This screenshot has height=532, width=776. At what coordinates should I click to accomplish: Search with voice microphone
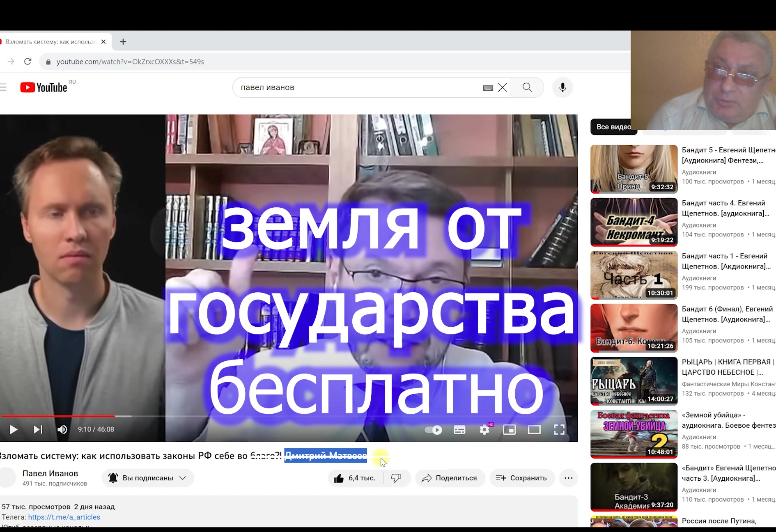click(562, 87)
